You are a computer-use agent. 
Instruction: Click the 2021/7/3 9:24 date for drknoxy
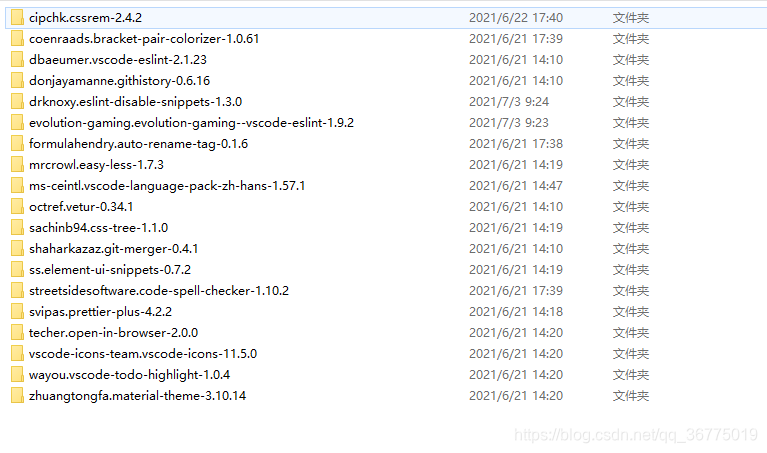tap(509, 102)
